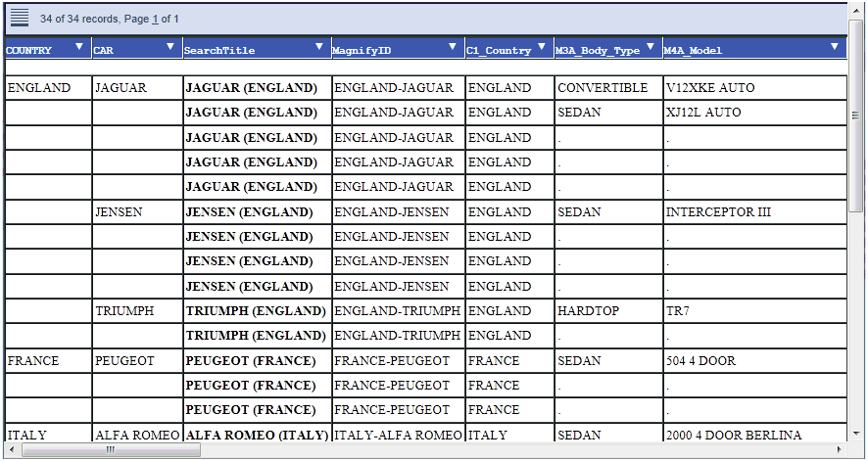Open the CAR column dropdown arrow
Viewport: 868px width, 461px height.
[x=169, y=47]
